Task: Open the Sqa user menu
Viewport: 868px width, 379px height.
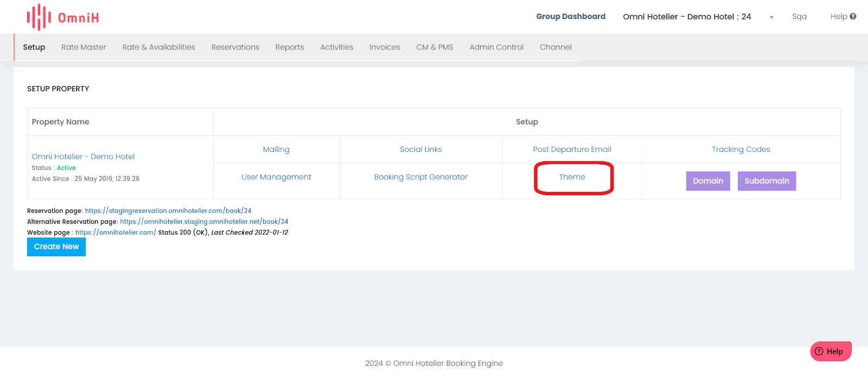Action: 799,16
